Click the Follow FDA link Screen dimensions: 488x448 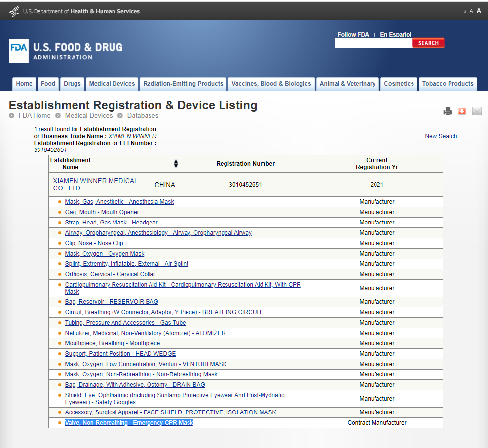point(353,34)
